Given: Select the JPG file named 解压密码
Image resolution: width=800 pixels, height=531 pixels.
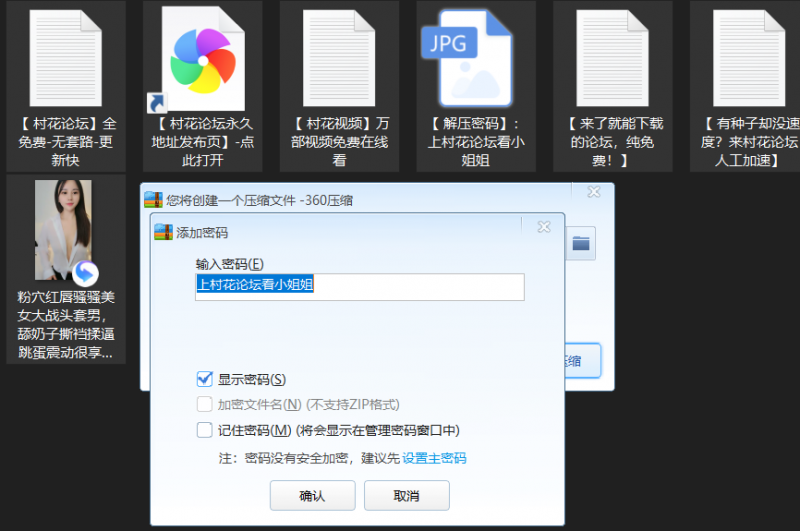Looking at the screenshot, I should [475, 58].
